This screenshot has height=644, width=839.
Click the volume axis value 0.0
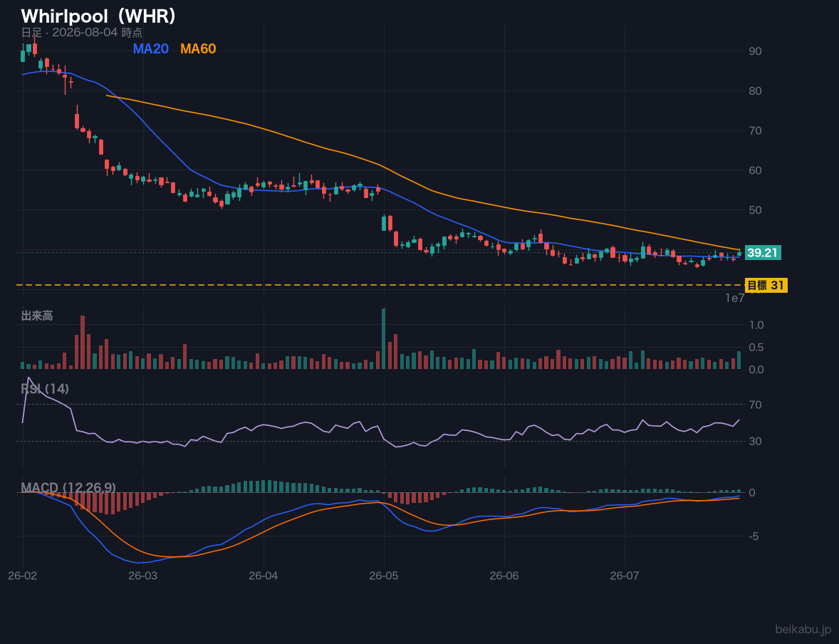[756, 370]
